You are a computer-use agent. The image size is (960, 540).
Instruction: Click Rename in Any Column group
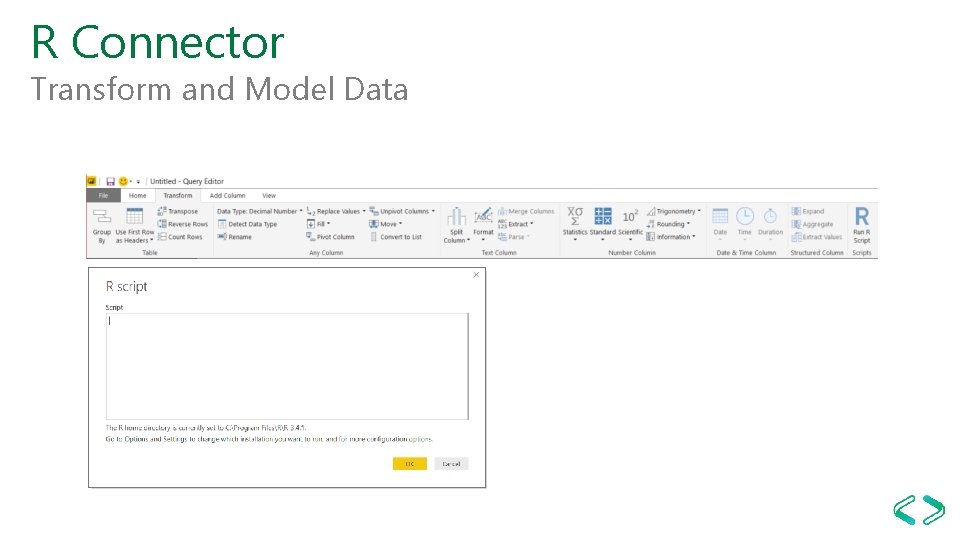(x=234, y=237)
